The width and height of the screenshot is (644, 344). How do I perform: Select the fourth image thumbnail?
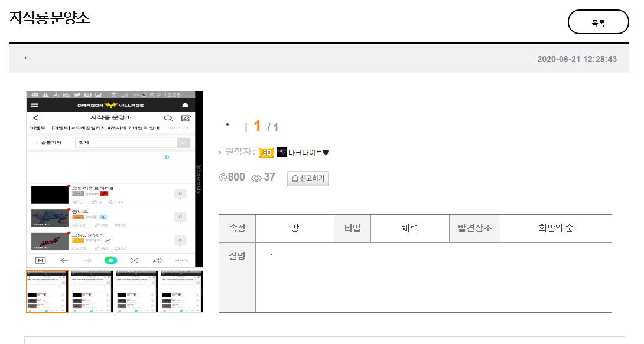coord(181,291)
